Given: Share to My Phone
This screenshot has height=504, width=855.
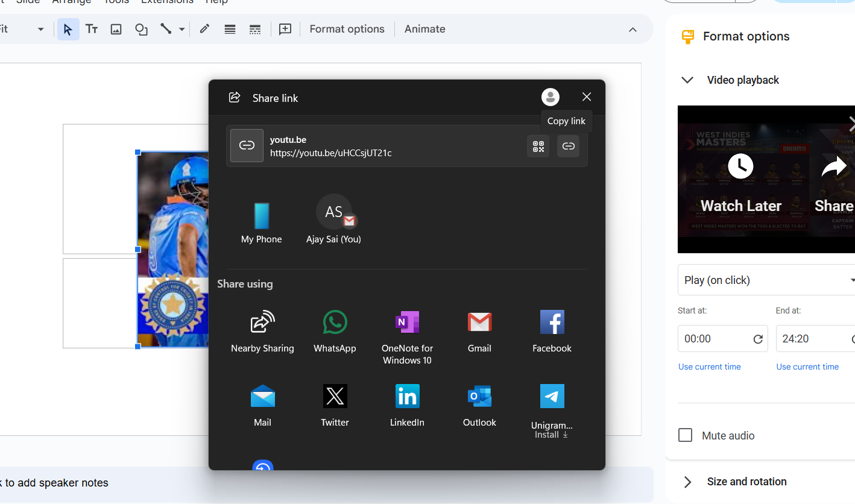Looking at the screenshot, I should tap(262, 223).
